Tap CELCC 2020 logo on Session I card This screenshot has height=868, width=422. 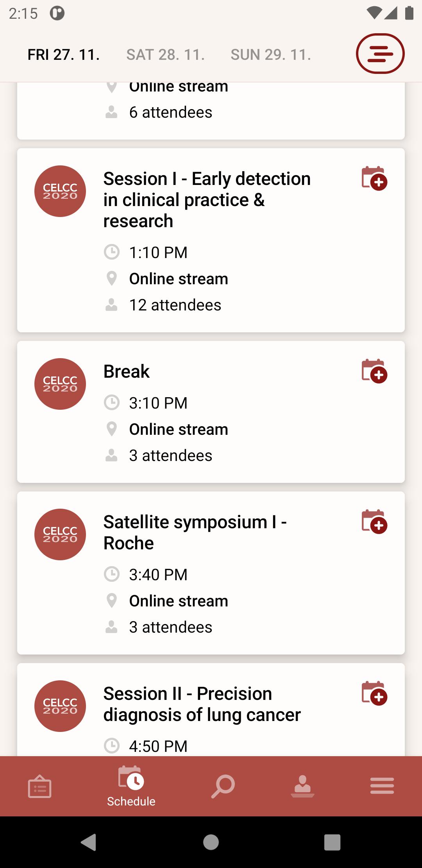click(60, 191)
